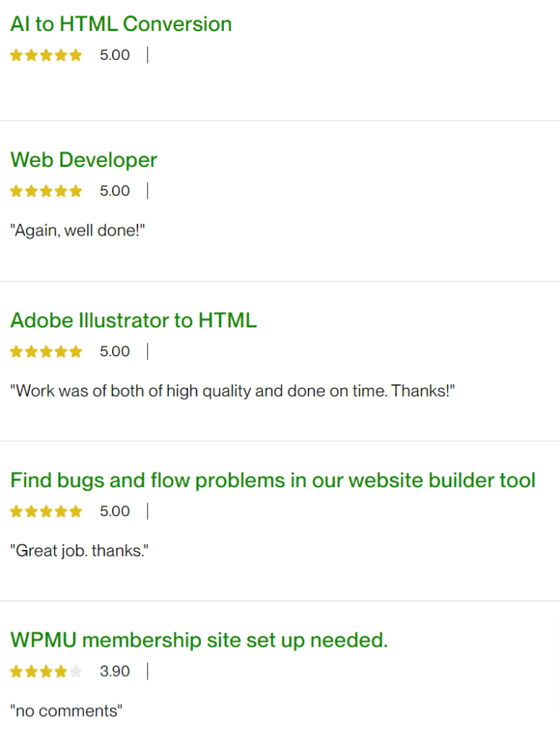
Task: Open the Web Developer job title
Action: pyautogui.click(x=84, y=160)
